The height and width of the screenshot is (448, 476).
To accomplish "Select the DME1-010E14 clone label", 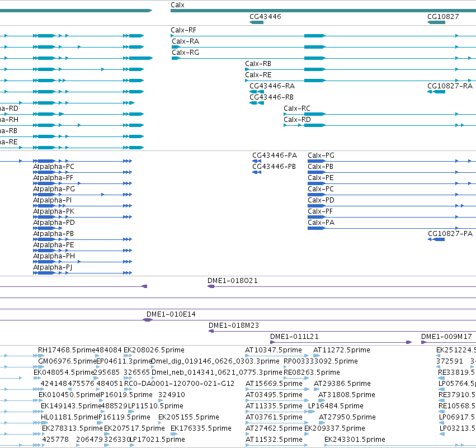I will tap(171, 314).
